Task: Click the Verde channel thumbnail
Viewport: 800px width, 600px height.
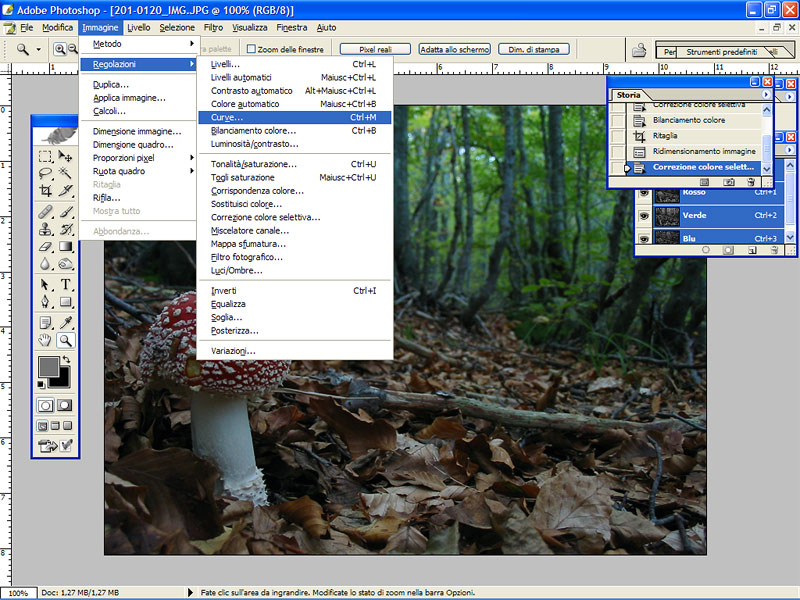Action: 667,216
